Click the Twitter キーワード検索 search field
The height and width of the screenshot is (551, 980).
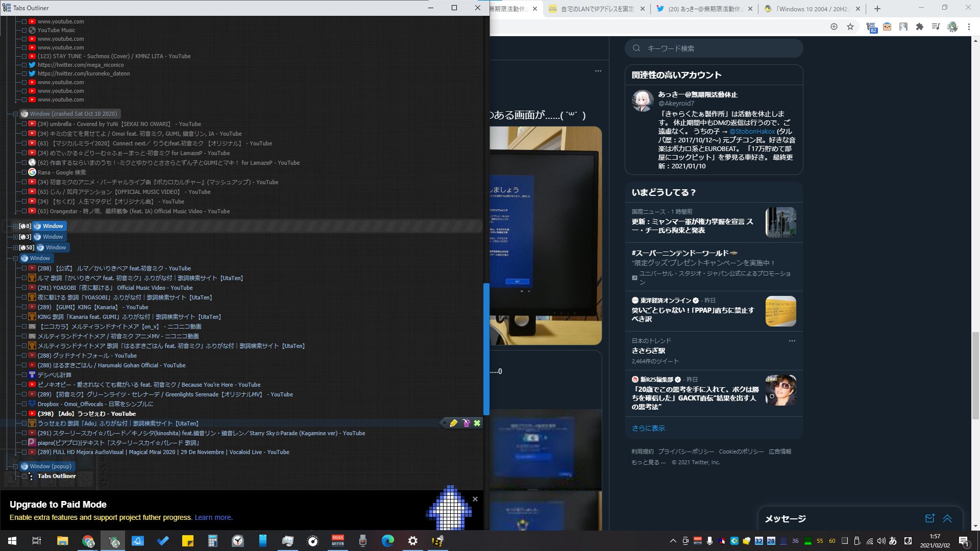tap(714, 48)
